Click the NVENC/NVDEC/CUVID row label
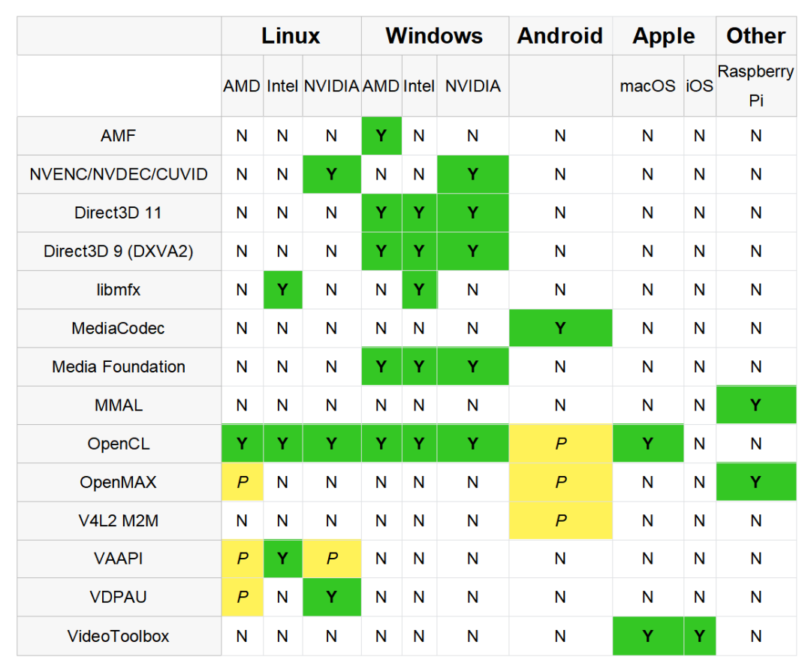Image resolution: width=811 pixels, height=672 pixels. tap(119, 174)
